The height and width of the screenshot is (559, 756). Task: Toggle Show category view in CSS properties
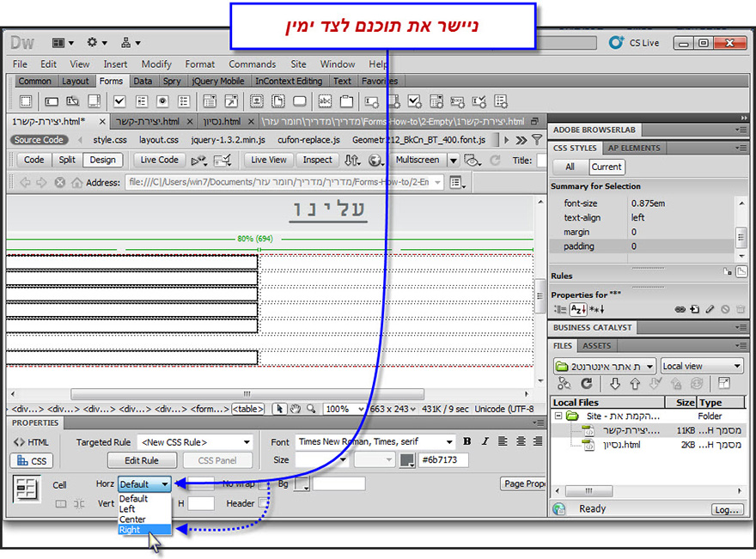click(560, 309)
